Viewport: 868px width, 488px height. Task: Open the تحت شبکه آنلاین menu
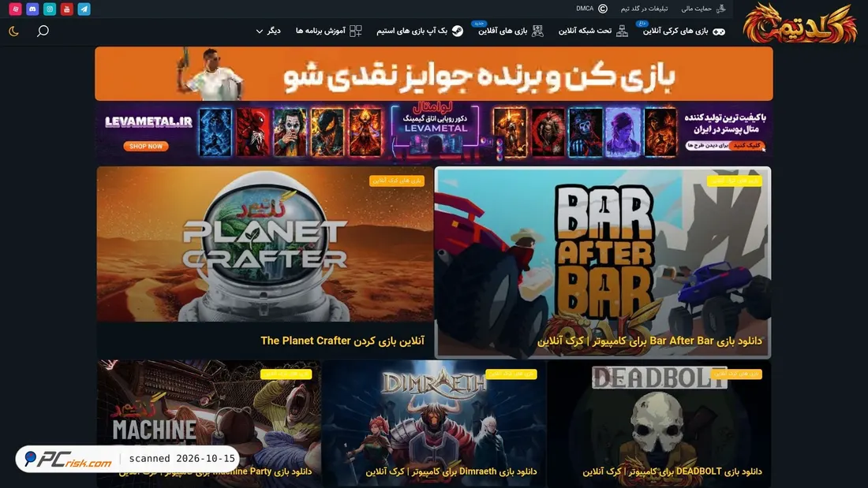[x=585, y=31]
